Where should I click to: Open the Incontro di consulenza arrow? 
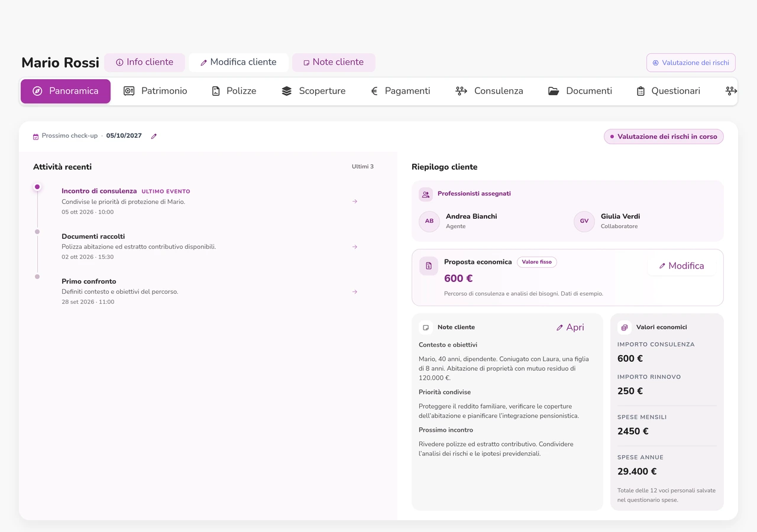click(x=355, y=202)
